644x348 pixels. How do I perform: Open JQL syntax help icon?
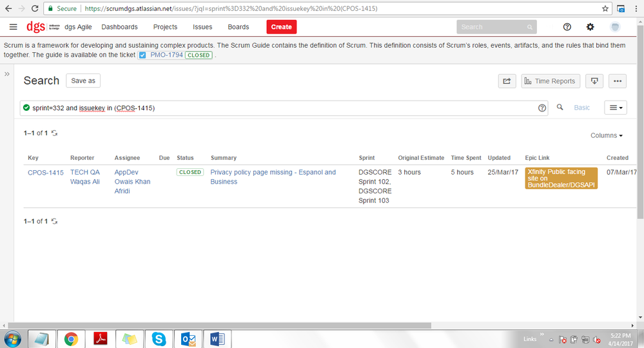[x=542, y=108]
